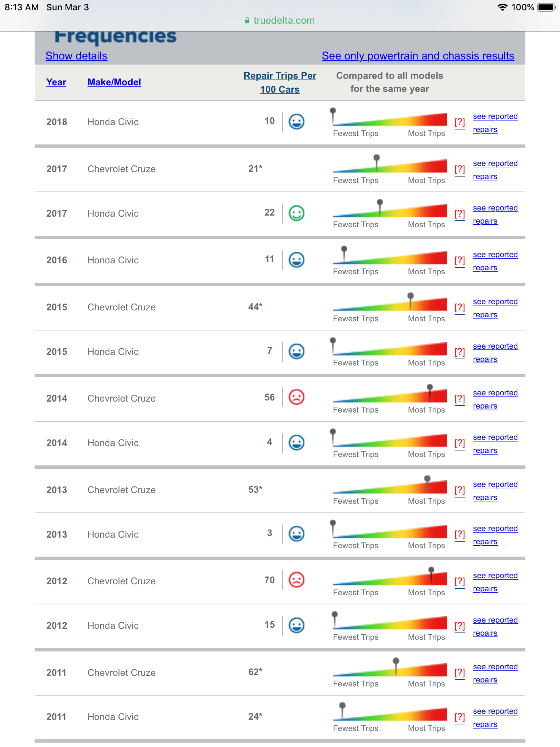The width and height of the screenshot is (560, 747).
Task: Open the [?] help for 2013 Chevrolet Cruze
Action: 460,490
